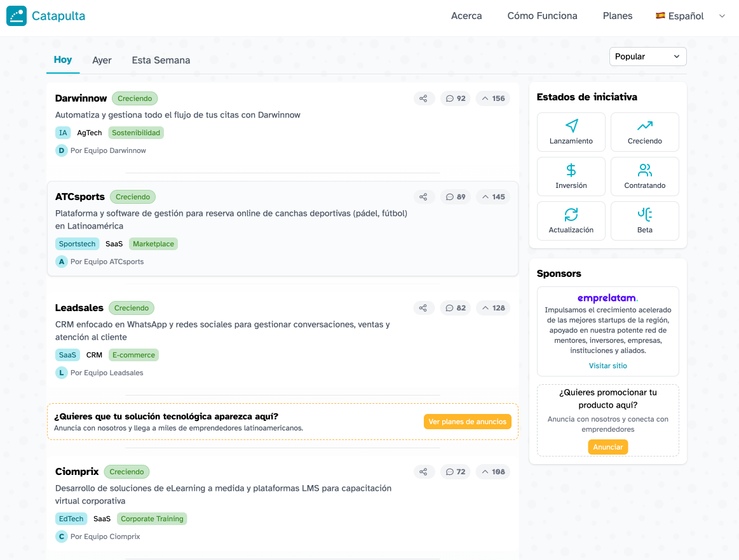
Task: Open the Planes menu item
Action: tap(618, 16)
